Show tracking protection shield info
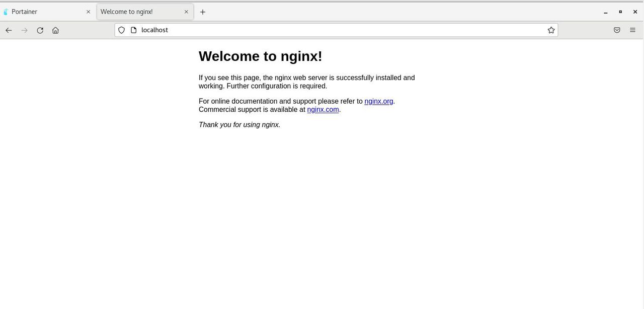The width and height of the screenshot is (644, 309). 121,30
